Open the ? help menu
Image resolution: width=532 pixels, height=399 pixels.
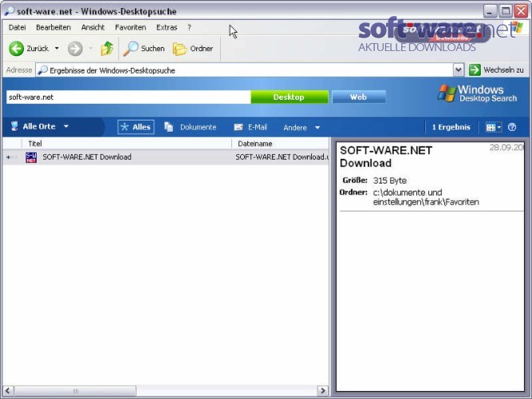click(x=189, y=27)
